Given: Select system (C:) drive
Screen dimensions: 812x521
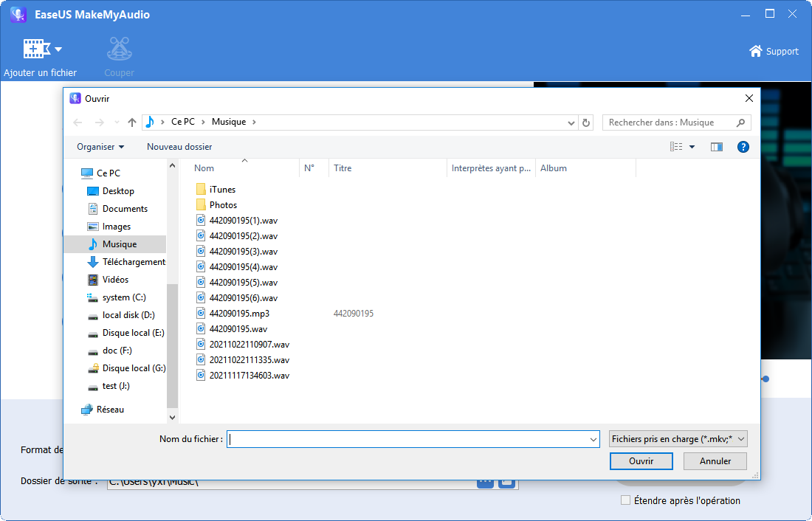Looking at the screenshot, I should point(117,297).
